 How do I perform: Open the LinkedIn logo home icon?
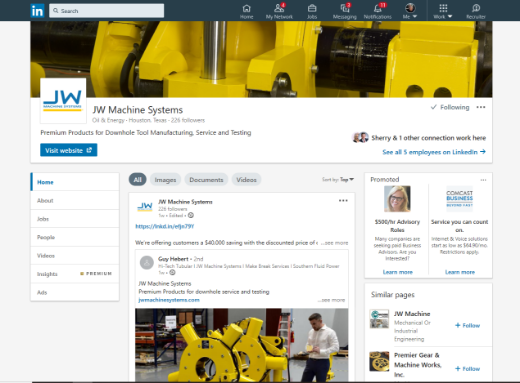(x=37, y=11)
